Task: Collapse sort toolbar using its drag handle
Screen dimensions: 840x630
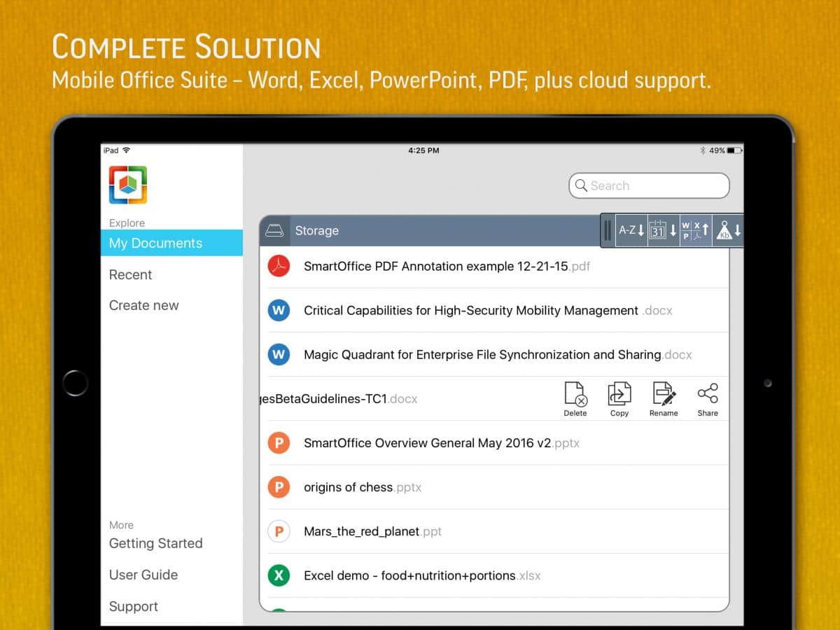Action: [x=607, y=230]
